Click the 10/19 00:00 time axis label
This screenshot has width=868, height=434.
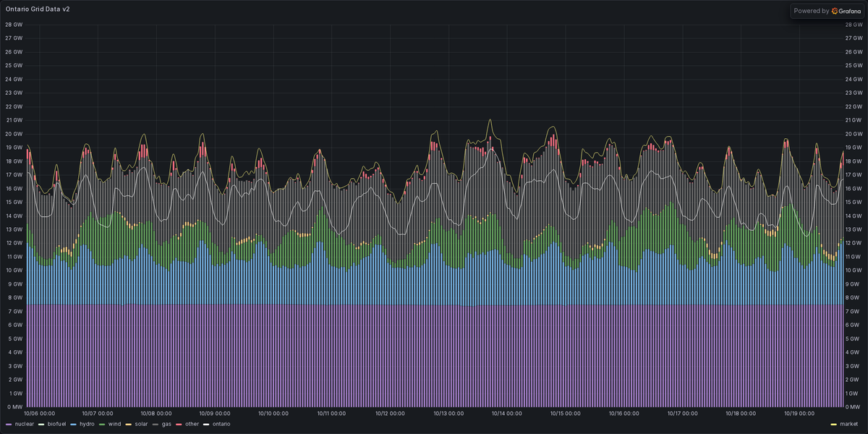[799, 414]
